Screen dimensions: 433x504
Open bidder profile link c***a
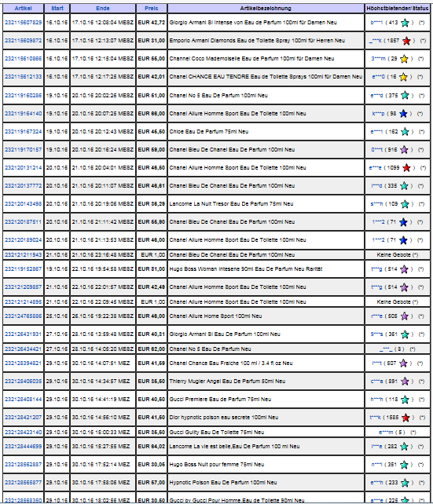click(376, 382)
